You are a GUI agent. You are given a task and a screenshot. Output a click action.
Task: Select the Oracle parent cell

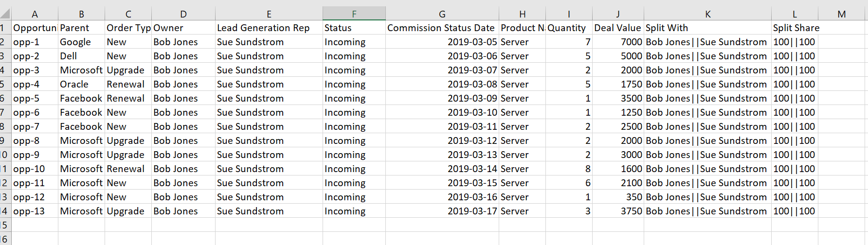click(81, 84)
